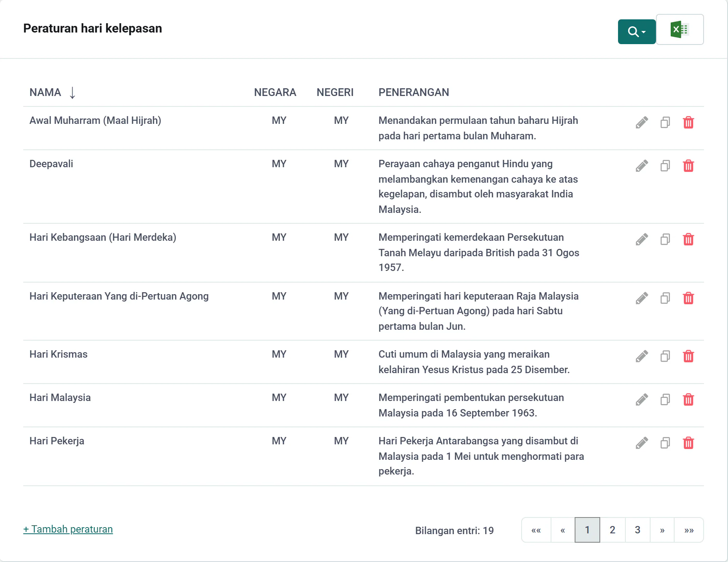Go to page 2

(613, 530)
